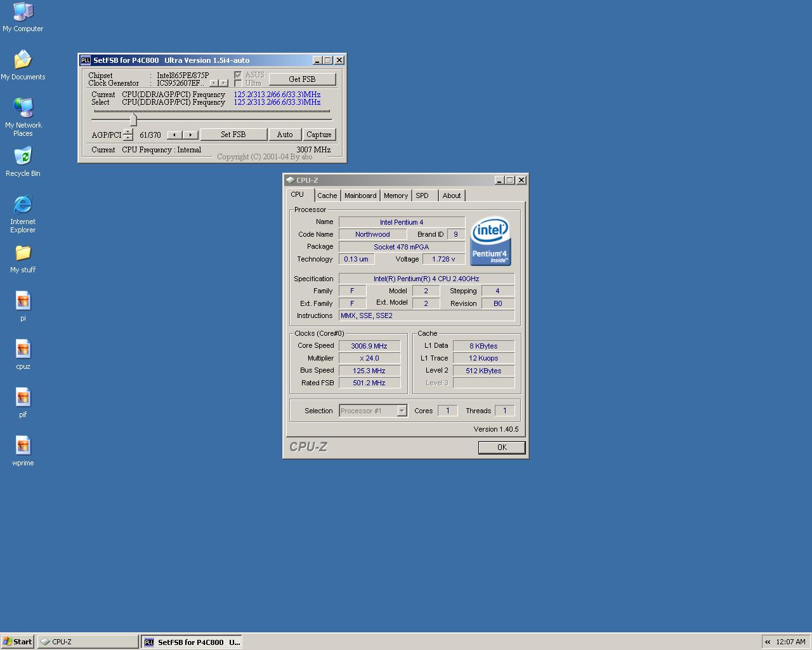Expand the system tray chevron
Viewport: 812px width, 650px height.
pos(768,642)
